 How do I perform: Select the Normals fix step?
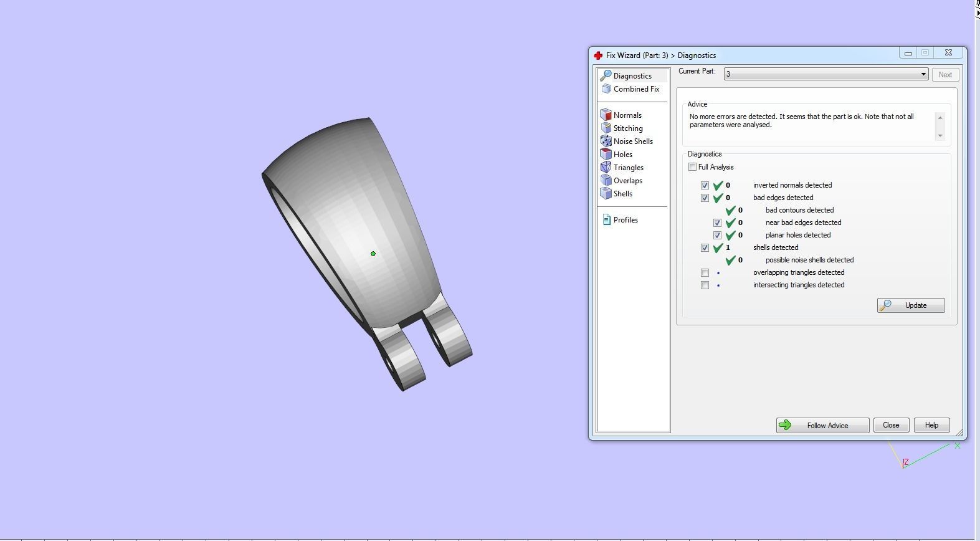point(627,115)
